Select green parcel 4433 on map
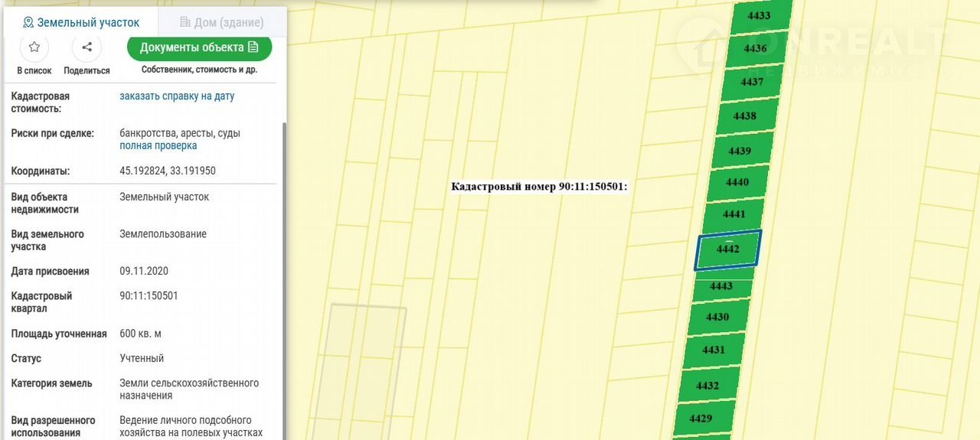This screenshot has width=980, height=440. (x=758, y=16)
